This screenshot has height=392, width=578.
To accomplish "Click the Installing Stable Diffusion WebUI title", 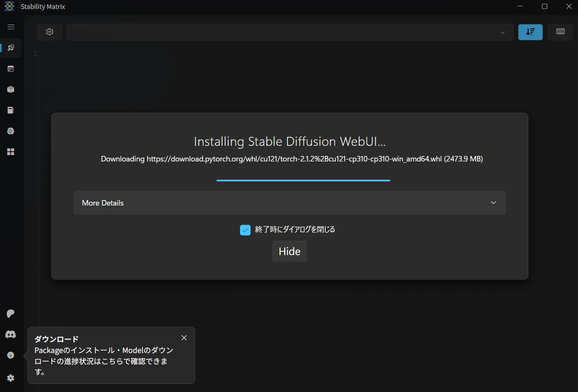I will point(290,141).
